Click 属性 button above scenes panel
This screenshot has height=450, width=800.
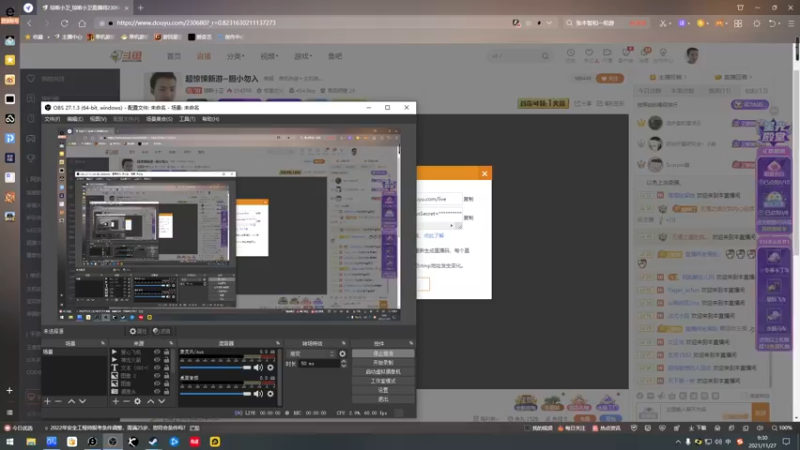tap(138, 331)
